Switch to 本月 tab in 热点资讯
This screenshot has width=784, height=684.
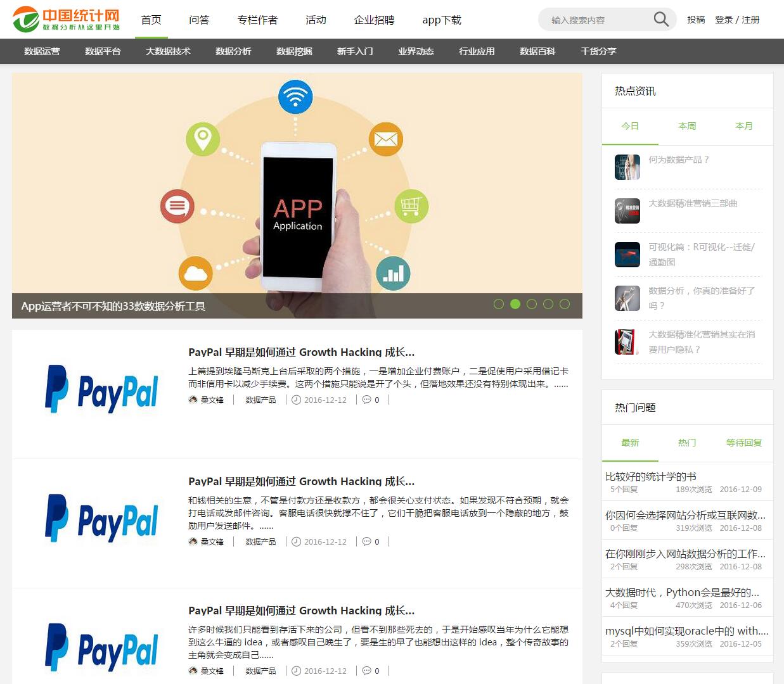click(x=744, y=126)
